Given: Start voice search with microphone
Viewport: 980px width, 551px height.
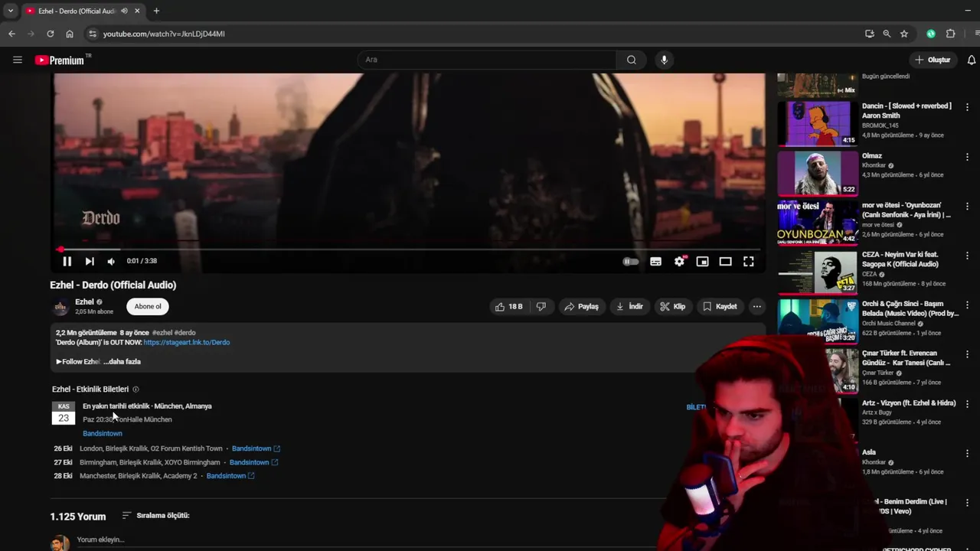Looking at the screenshot, I should pos(664,60).
